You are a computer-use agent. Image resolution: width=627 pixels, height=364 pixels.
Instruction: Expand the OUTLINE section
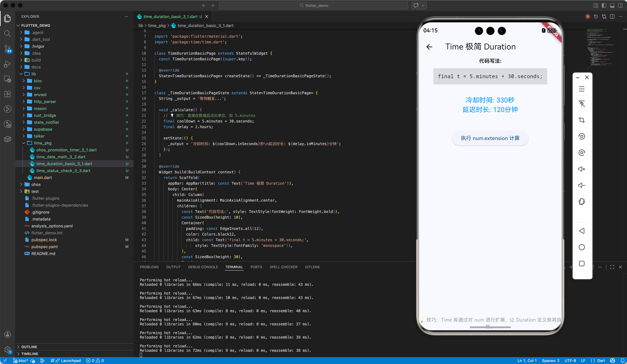point(29,347)
